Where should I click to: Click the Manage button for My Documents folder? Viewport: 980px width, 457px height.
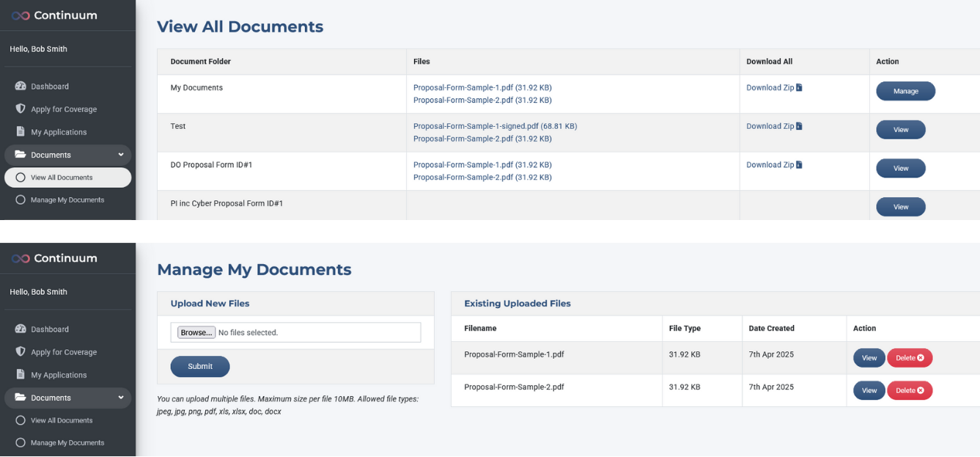906,91
